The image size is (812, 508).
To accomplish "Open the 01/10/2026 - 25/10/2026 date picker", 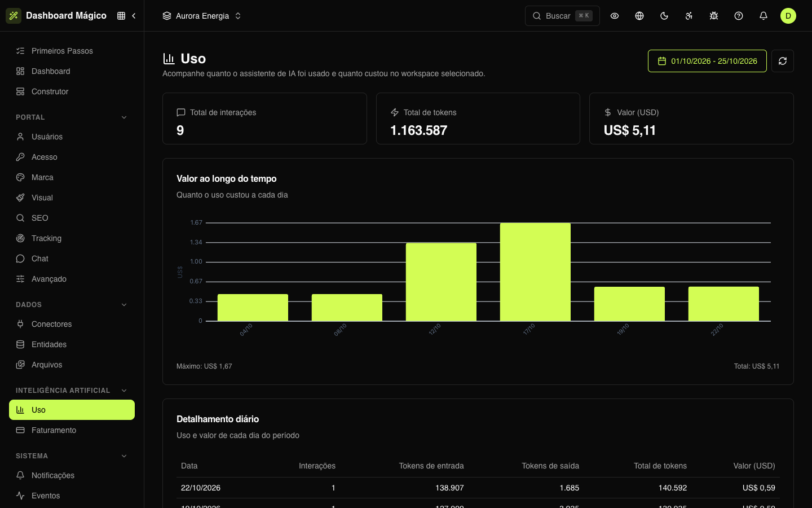I will (x=707, y=61).
